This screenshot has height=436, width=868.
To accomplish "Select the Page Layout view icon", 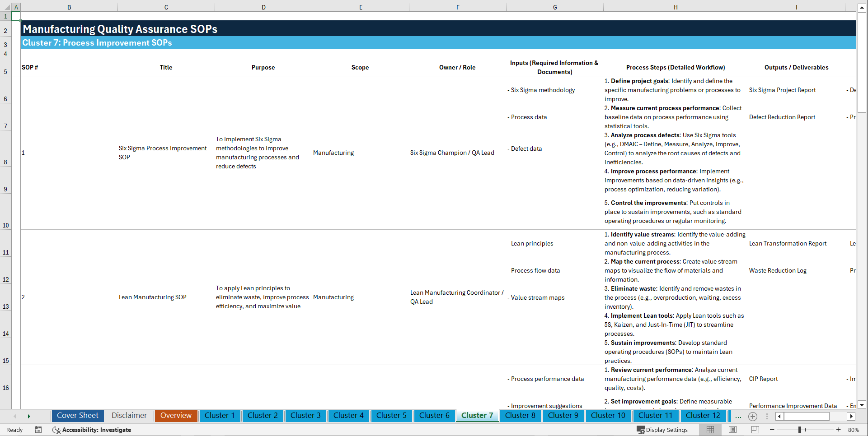I will click(732, 429).
